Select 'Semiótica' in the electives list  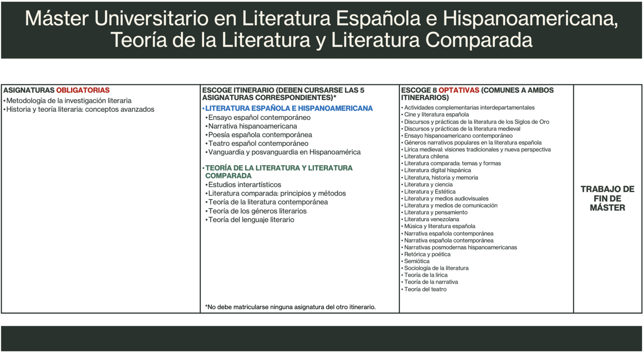point(417,261)
